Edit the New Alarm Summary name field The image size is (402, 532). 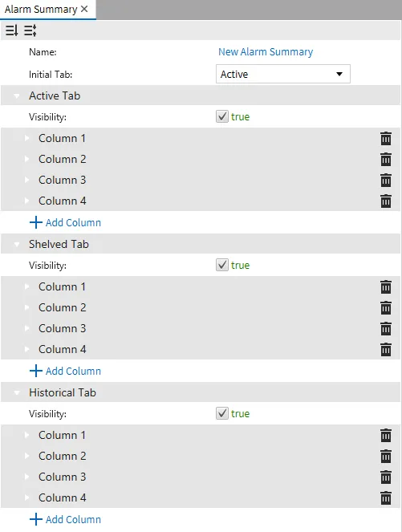[x=266, y=52]
